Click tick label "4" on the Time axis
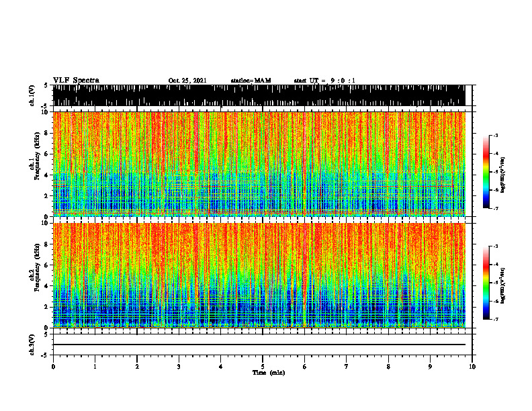532x411 pixels. coord(221,367)
